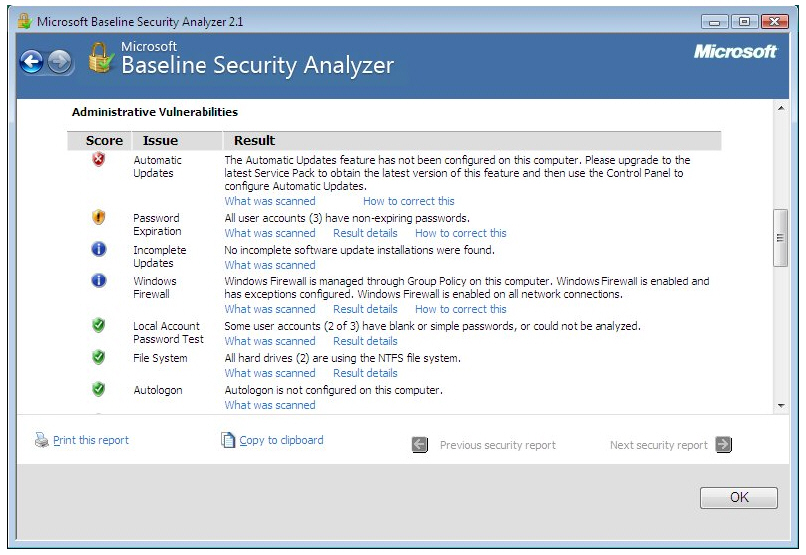This screenshot has width=806, height=555.
Task: Click text 'Autologon is not configured on this computer'
Action: click(333, 390)
